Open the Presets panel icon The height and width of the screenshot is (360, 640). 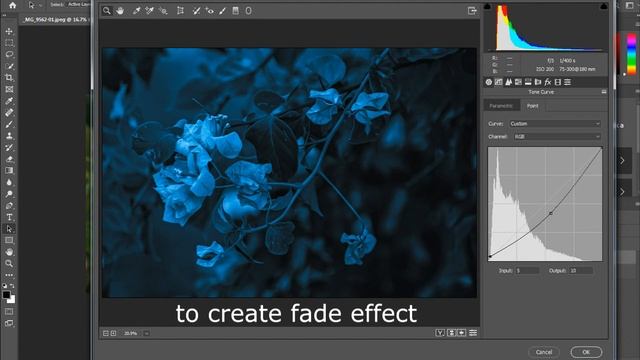click(x=567, y=82)
